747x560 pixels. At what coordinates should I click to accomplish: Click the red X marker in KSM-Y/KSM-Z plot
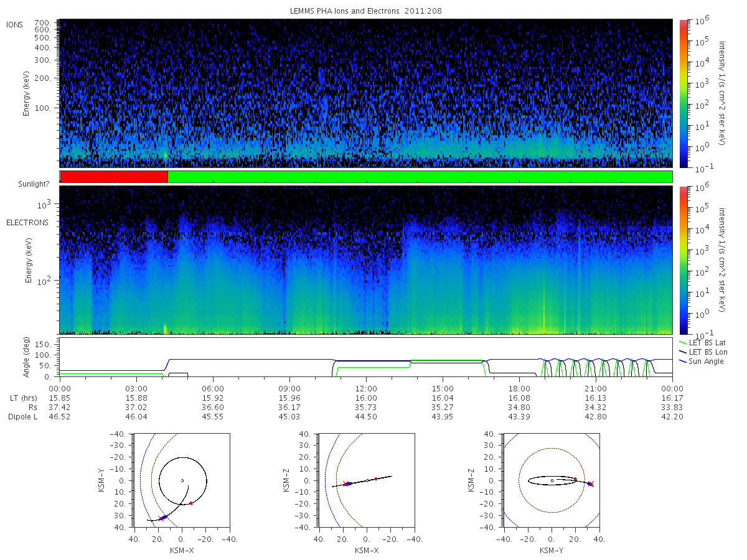[x=591, y=483]
